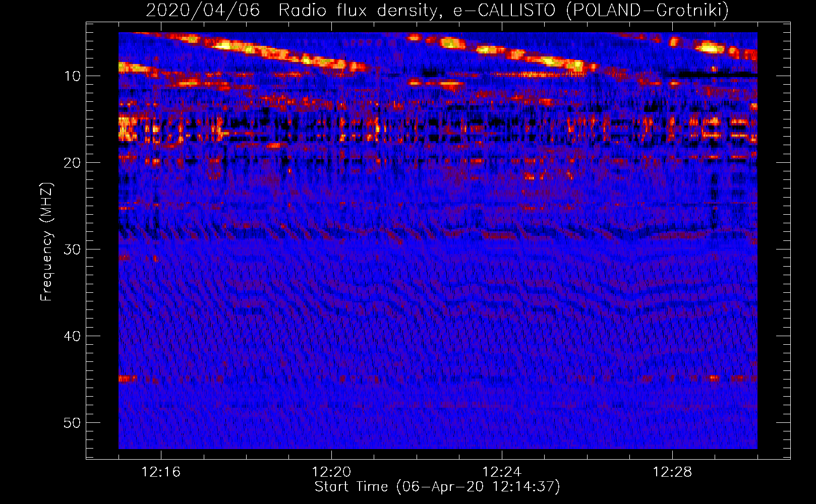Click the frequency tick label "50"

tap(73, 423)
